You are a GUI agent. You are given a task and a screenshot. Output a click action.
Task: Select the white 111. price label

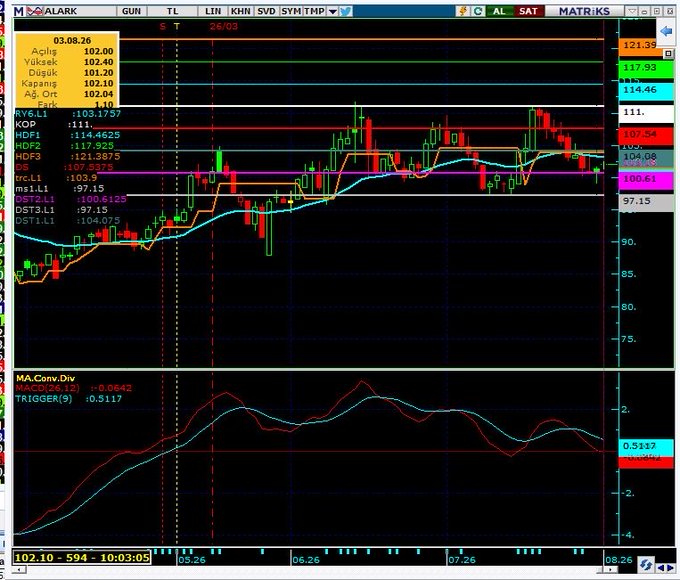click(646, 113)
